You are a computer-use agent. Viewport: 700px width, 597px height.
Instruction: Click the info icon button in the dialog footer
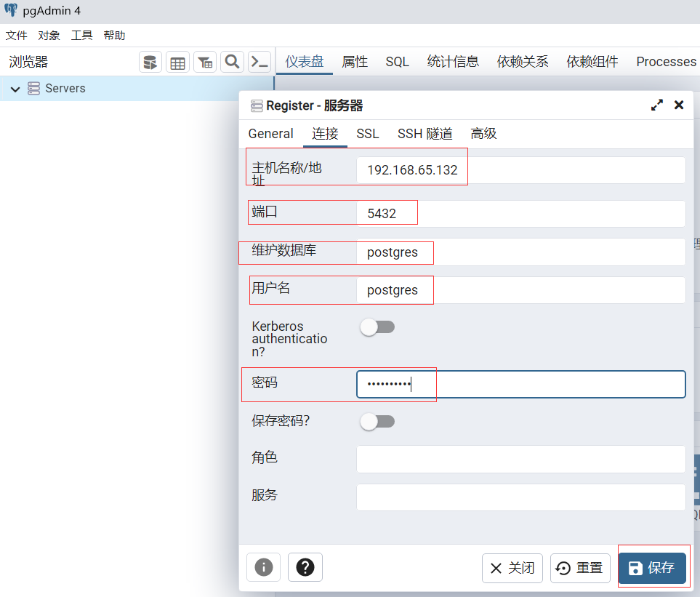coord(263,567)
